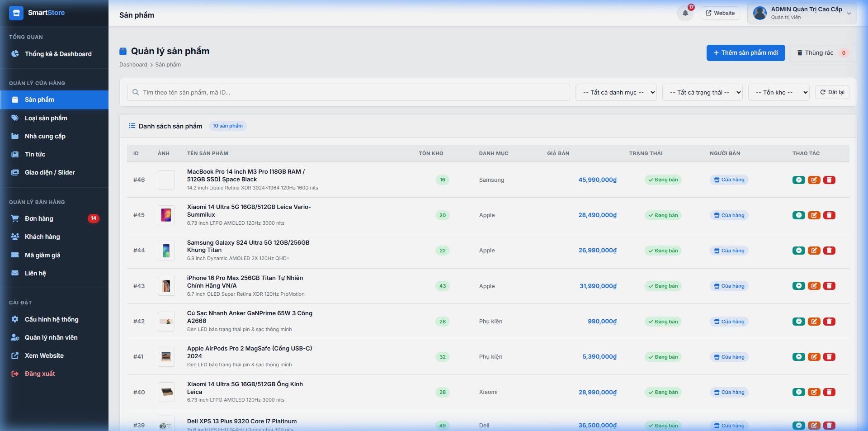Edit product #42 with the orange icon
The image size is (868, 431).
click(x=814, y=322)
